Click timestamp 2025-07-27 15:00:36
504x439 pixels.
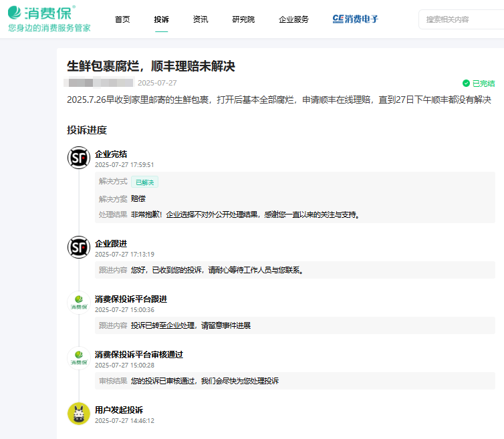click(x=124, y=310)
